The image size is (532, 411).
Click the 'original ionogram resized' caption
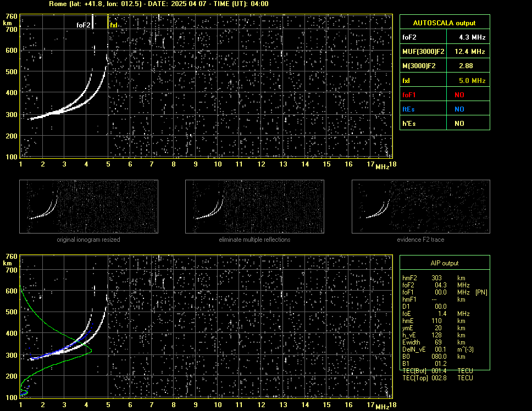click(88, 240)
